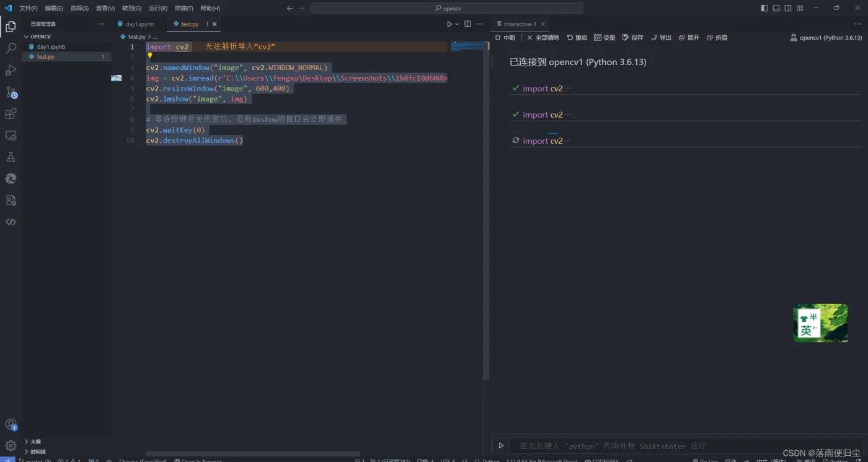Open the dropdown arrow beside the Run Python File button
The image size is (868, 462).
click(458, 24)
